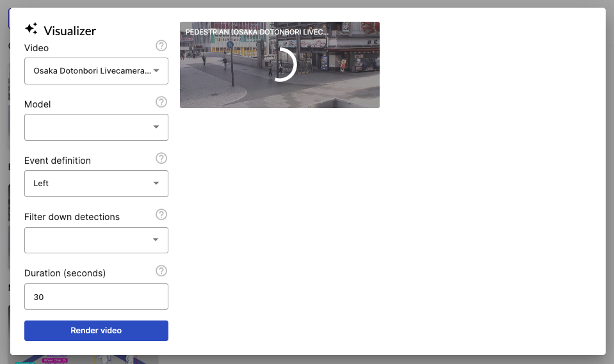Viewport: 614px width, 364px height.
Task: Click the Filter down detections label
Action: tap(72, 217)
